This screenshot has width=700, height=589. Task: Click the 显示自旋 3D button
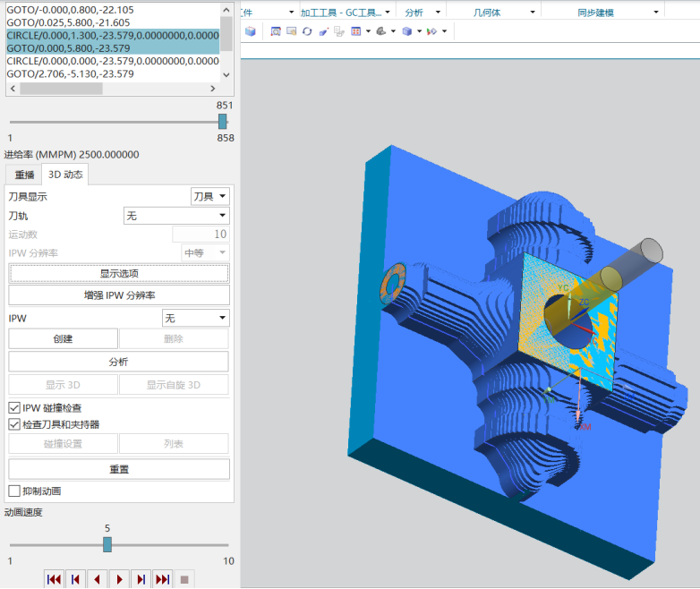(174, 385)
